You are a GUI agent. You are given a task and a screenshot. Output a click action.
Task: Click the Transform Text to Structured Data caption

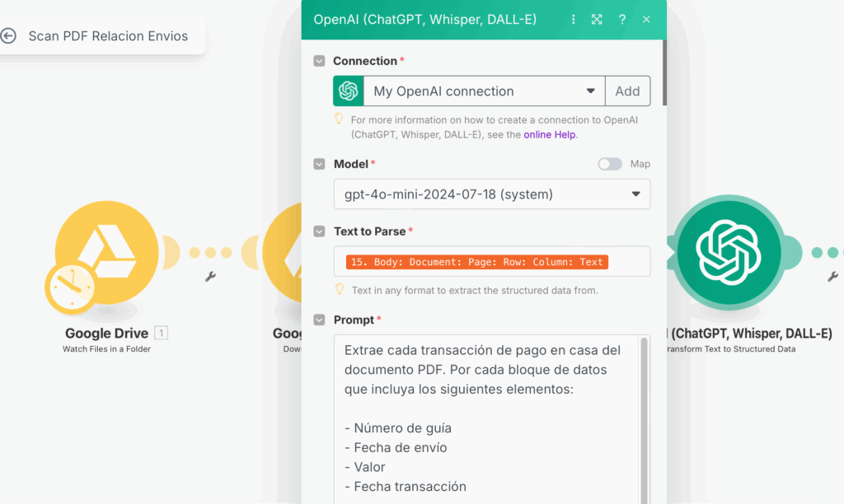[x=730, y=349]
